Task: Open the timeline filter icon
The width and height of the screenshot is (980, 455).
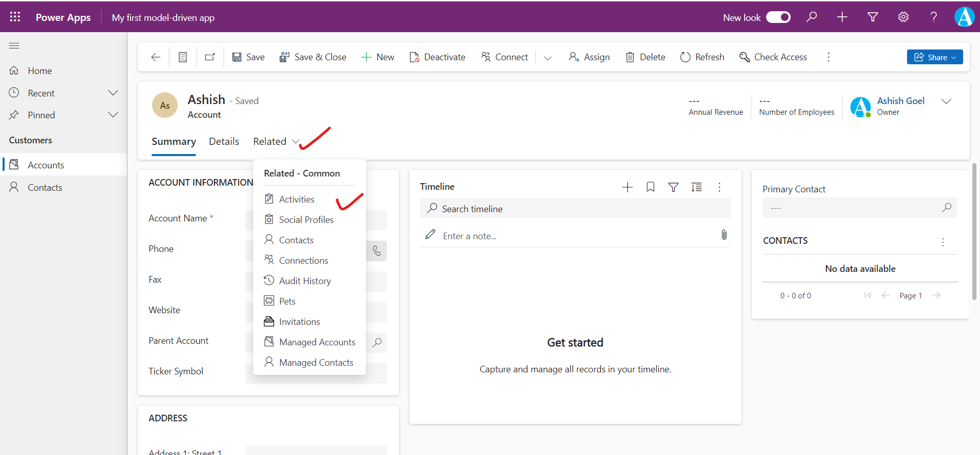Action: (673, 187)
